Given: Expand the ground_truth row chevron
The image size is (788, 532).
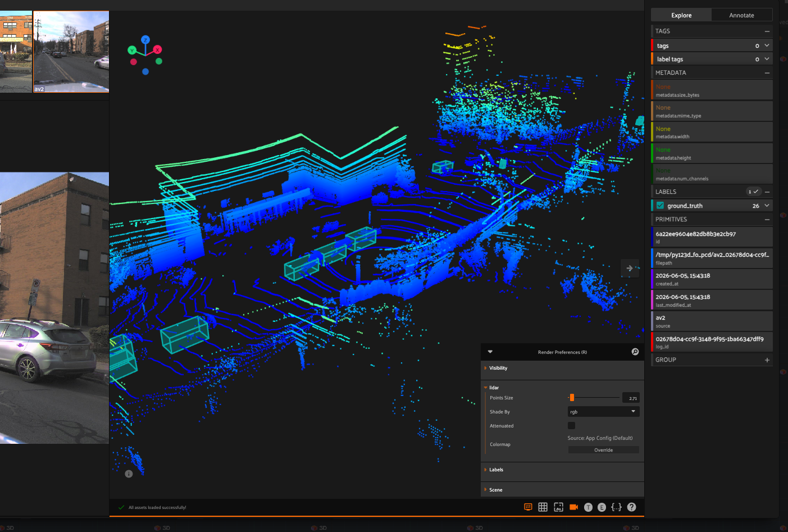Looking at the screenshot, I should 767,206.
